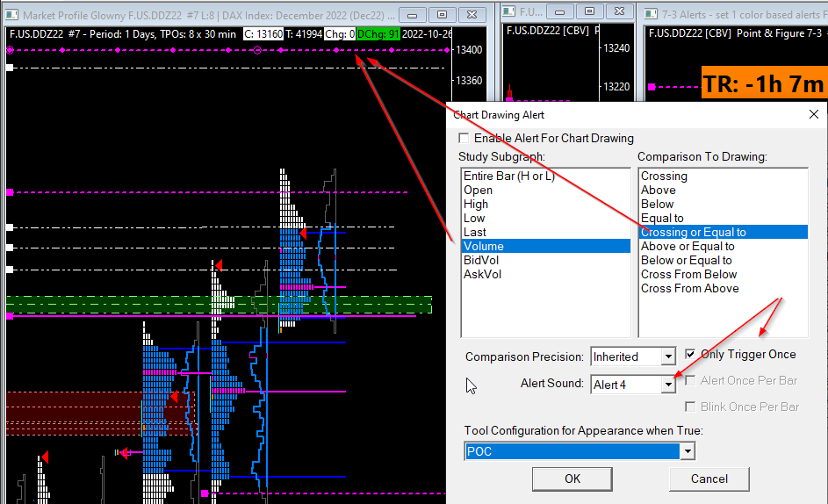Viewport: 828px width, 504px height.
Task: Click green horizontal zone rectangle
Action: pos(220,305)
